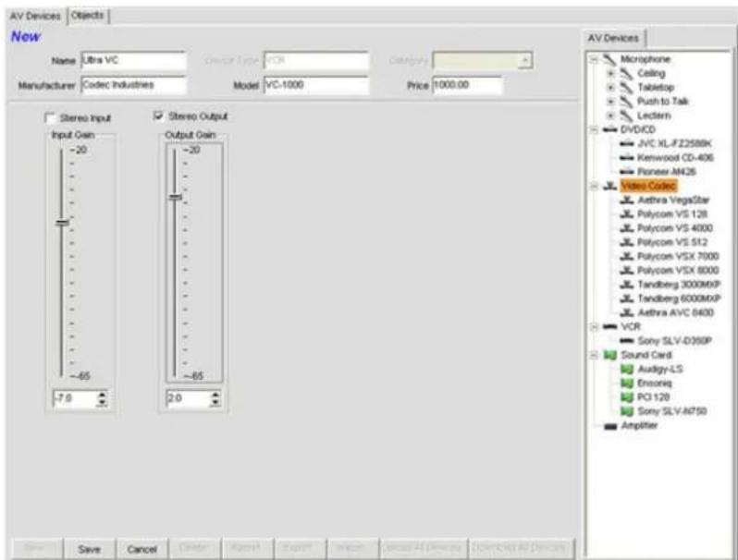Click the Polycom VS 4000 icon
Image resolution: width=738 pixels, height=560 pixels.
click(x=627, y=228)
